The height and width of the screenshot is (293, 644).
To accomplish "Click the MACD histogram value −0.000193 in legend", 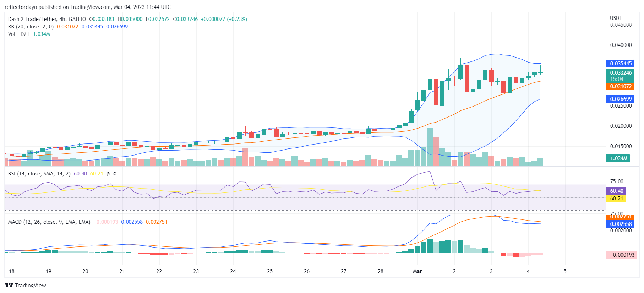I will 106,222.
